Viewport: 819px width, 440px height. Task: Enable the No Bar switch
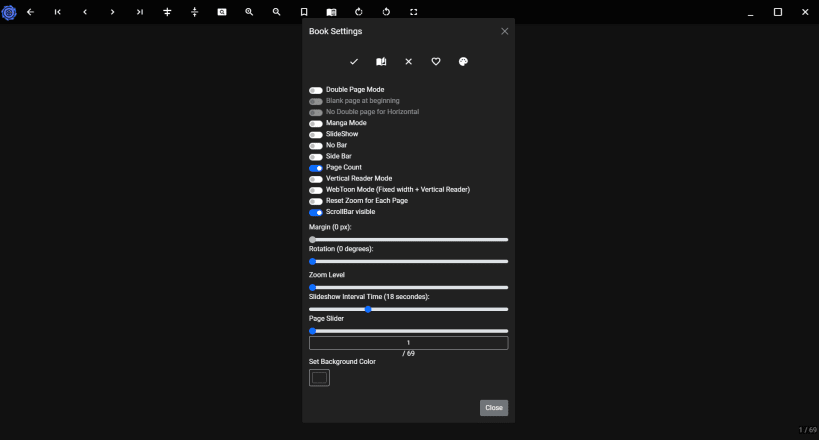coord(315,145)
